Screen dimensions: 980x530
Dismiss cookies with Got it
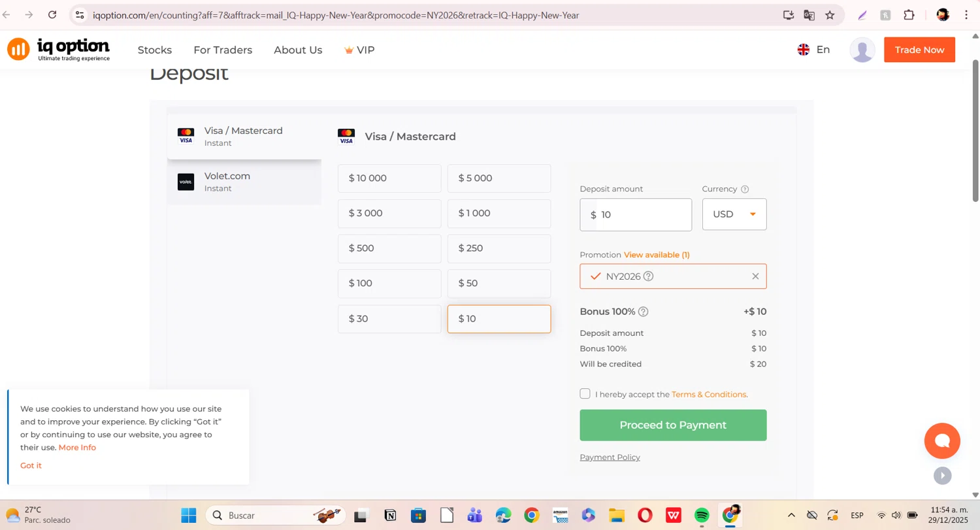(31, 465)
